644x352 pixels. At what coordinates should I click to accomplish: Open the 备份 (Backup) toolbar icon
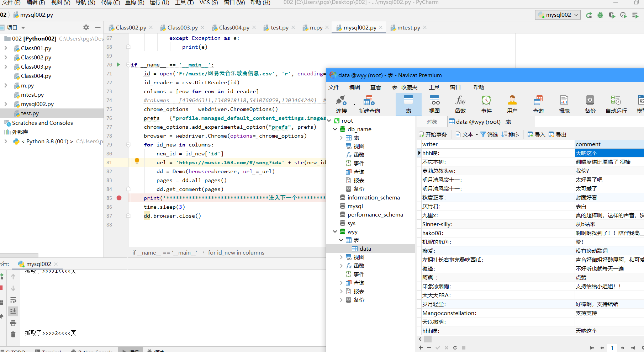click(x=590, y=104)
